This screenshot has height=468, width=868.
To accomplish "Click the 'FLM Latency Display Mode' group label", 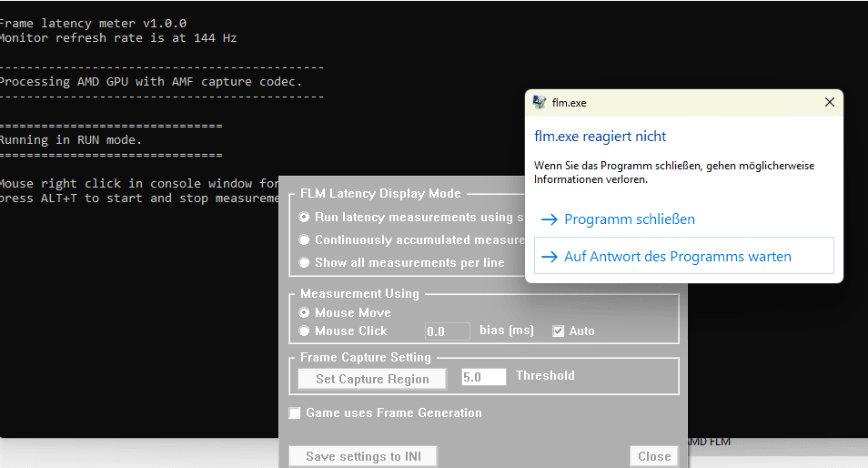I will pos(380,193).
